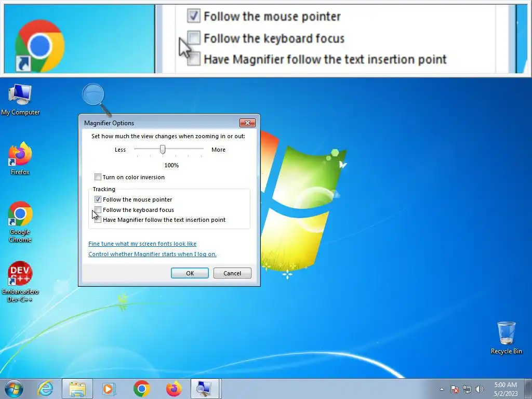Click the Cancel button

232,273
